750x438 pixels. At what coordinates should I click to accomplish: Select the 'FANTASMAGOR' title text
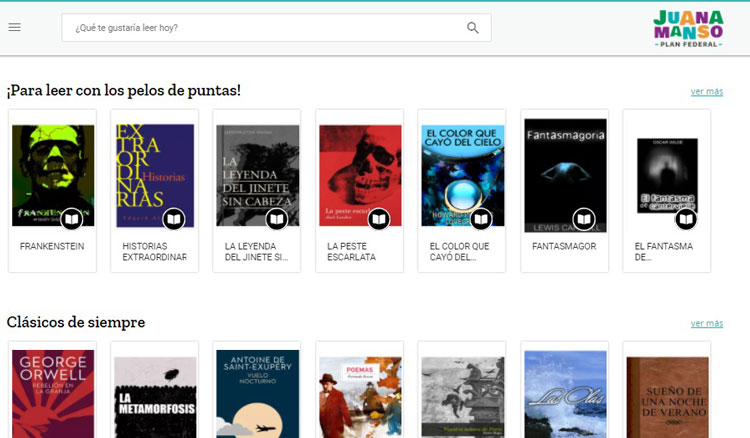coord(564,246)
